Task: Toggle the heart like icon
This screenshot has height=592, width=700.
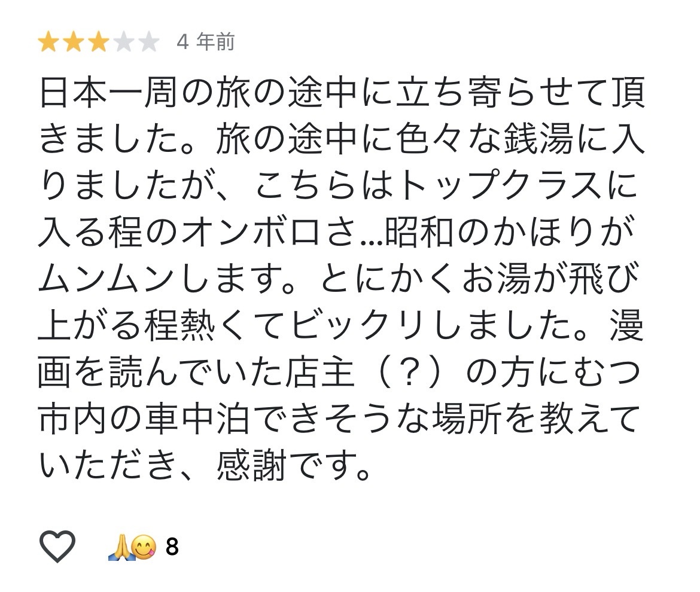Action: click(57, 546)
